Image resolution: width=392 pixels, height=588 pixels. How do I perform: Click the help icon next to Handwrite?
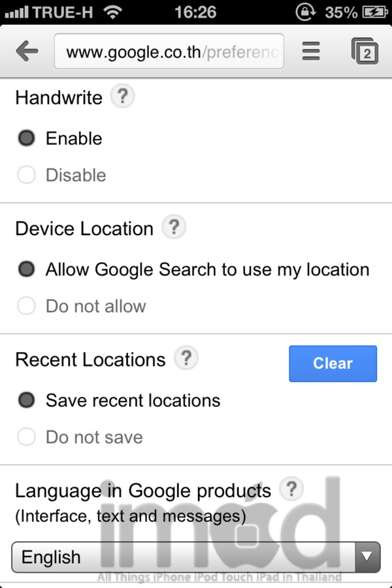[x=122, y=97]
